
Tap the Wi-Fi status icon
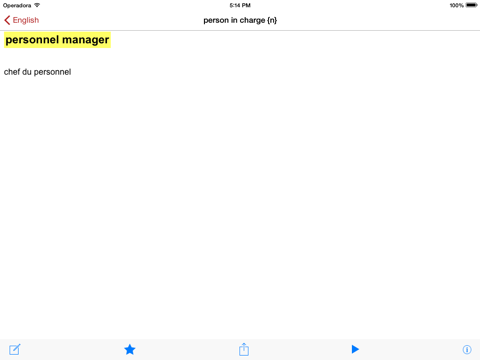[x=37, y=5]
